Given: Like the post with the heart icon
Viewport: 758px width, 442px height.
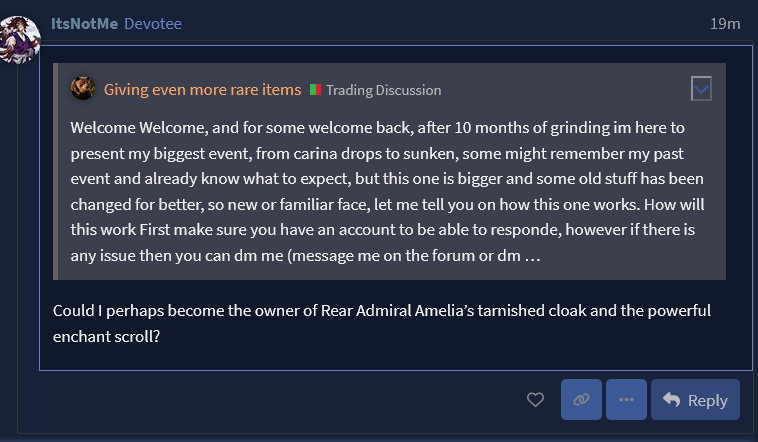Looking at the screenshot, I should (535, 400).
